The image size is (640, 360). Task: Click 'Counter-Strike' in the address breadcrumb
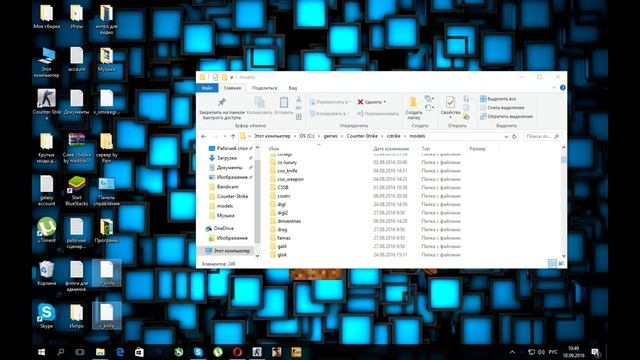coord(362,136)
